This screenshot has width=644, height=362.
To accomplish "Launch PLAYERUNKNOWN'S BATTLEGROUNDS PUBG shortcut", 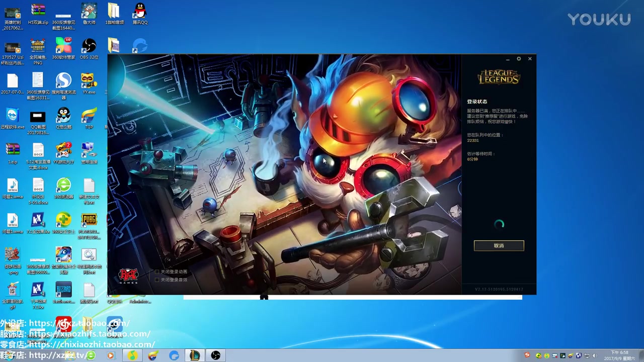I will [x=89, y=226].
